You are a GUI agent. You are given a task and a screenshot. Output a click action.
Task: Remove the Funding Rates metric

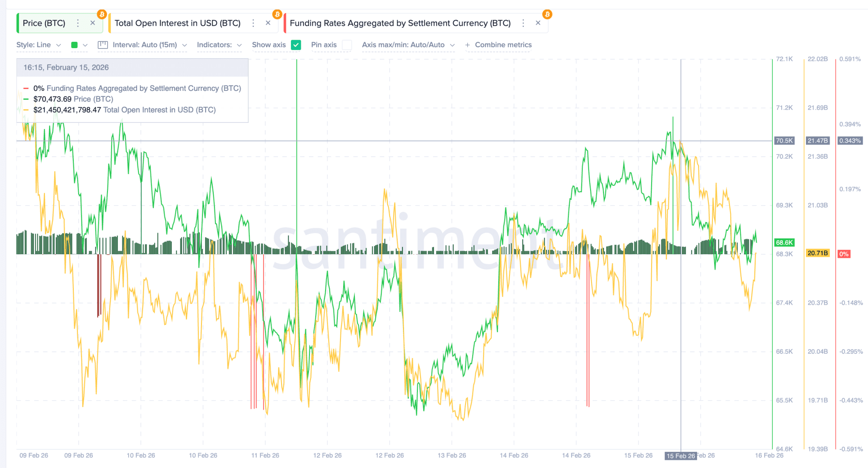pos(538,23)
